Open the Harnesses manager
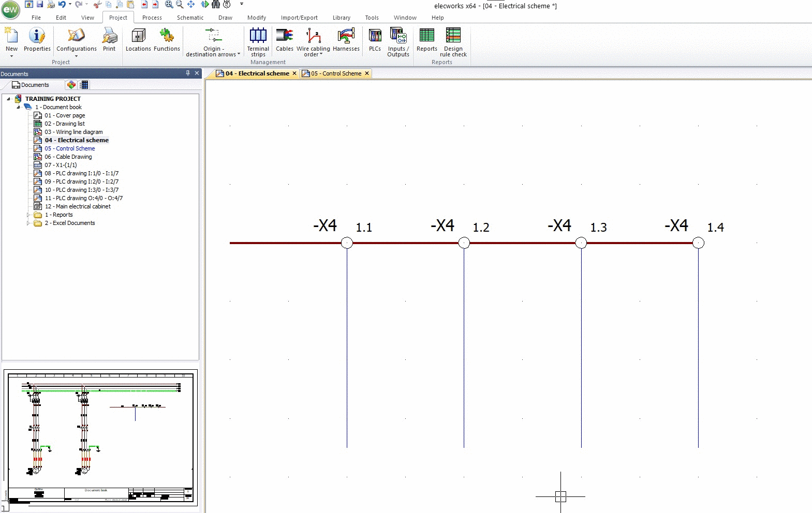812x513 pixels. (x=346, y=40)
